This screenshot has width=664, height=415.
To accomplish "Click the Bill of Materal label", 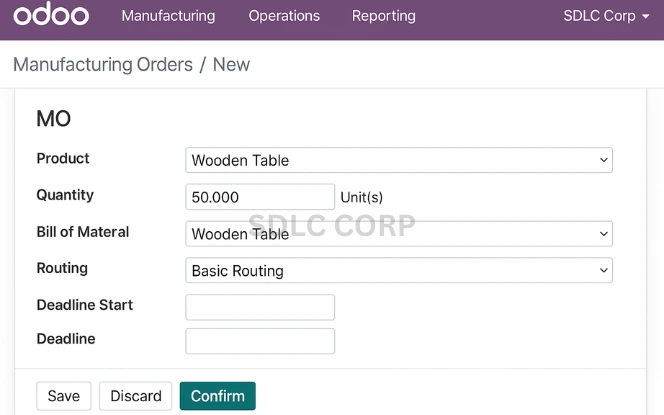I will click(83, 232).
